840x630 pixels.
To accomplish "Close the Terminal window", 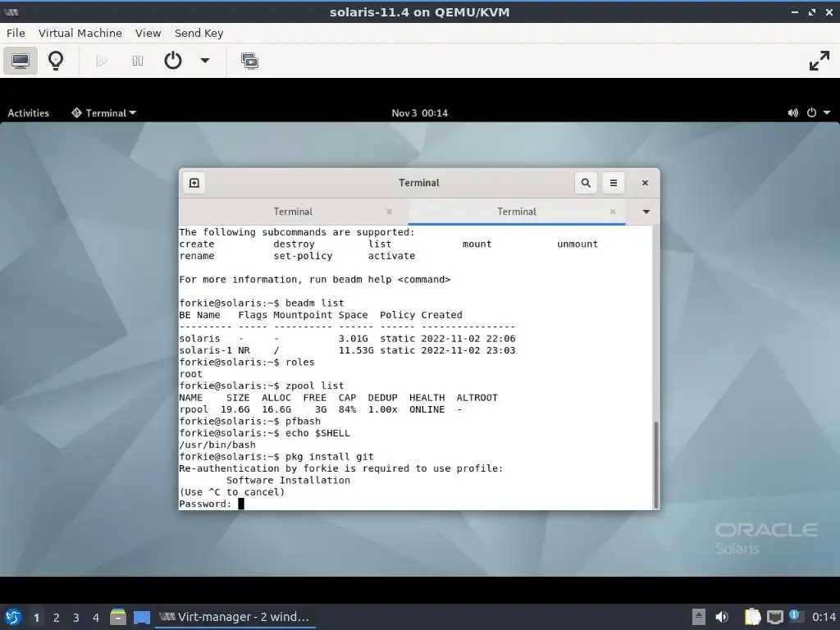I will pyautogui.click(x=645, y=183).
